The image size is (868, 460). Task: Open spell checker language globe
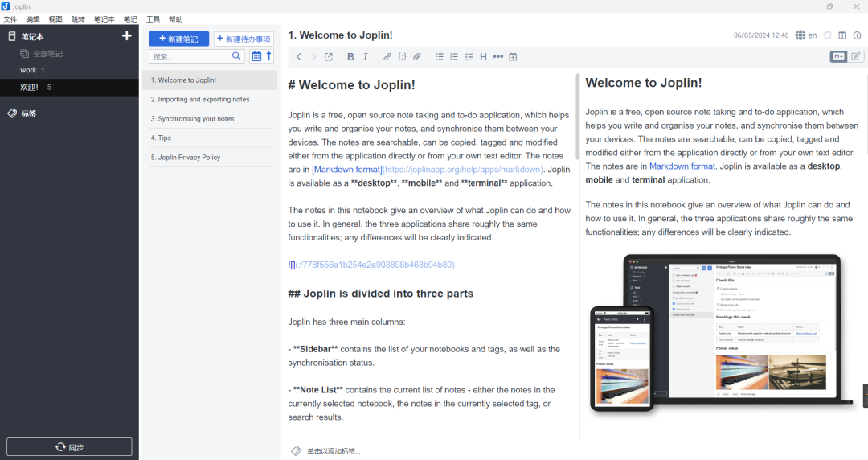point(800,35)
